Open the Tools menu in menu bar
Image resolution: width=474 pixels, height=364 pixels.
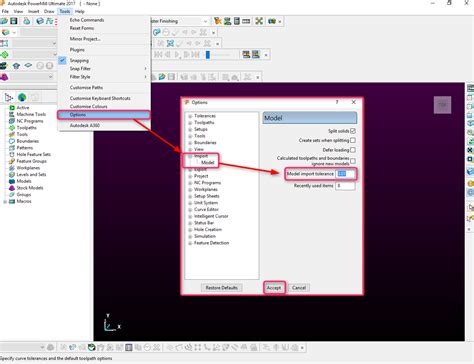pyautogui.click(x=65, y=11)
